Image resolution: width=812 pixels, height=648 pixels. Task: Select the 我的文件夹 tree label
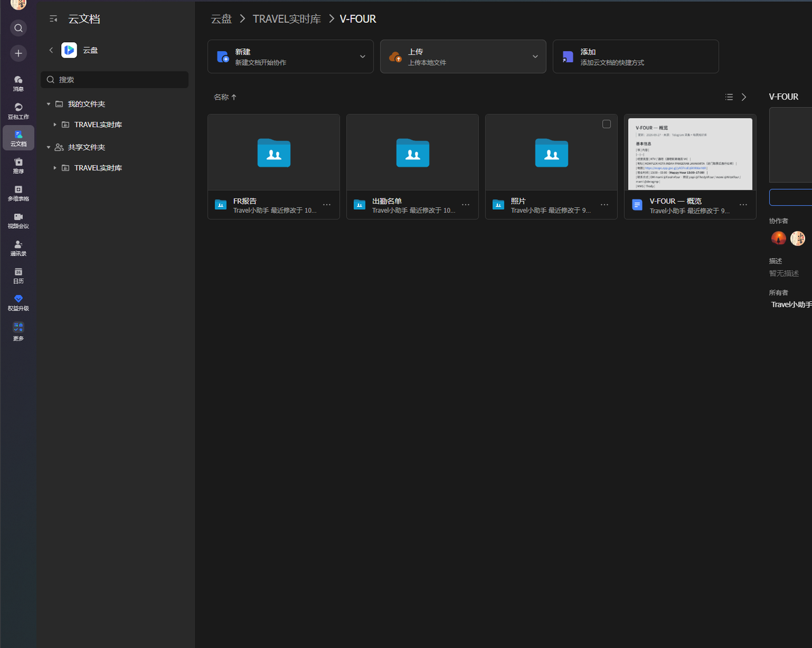pos(86,104)
